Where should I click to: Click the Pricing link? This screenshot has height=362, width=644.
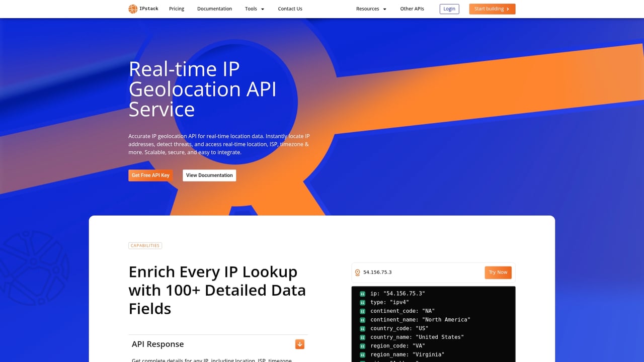[x=176, y=9]
